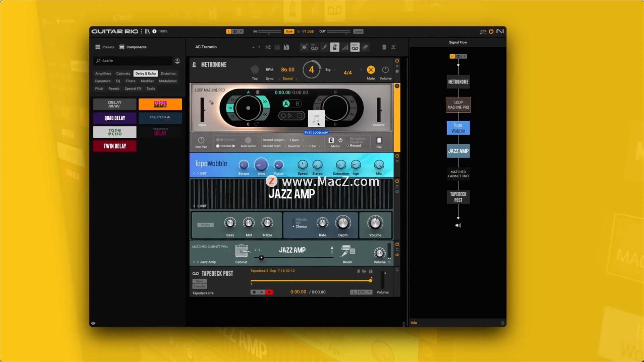Click the Loop Machine play button
This screenshot has width=644, height=362.
coord(290,116)
